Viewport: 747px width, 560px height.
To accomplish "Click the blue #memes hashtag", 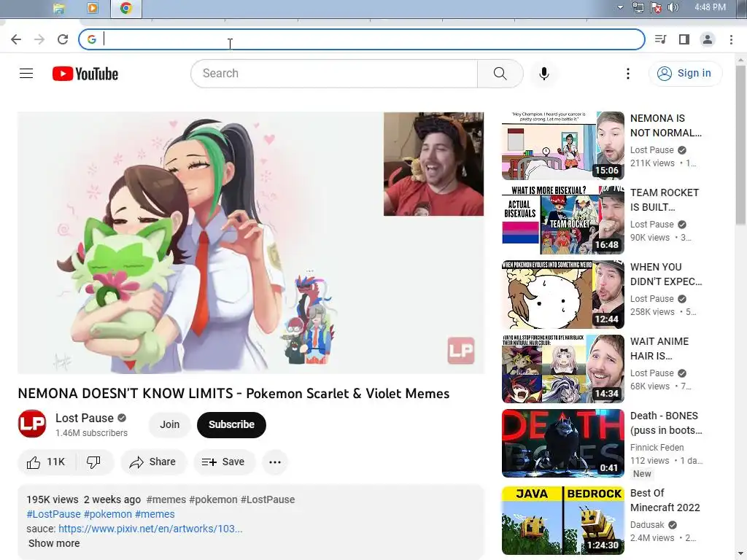I will tap(155, 514).
